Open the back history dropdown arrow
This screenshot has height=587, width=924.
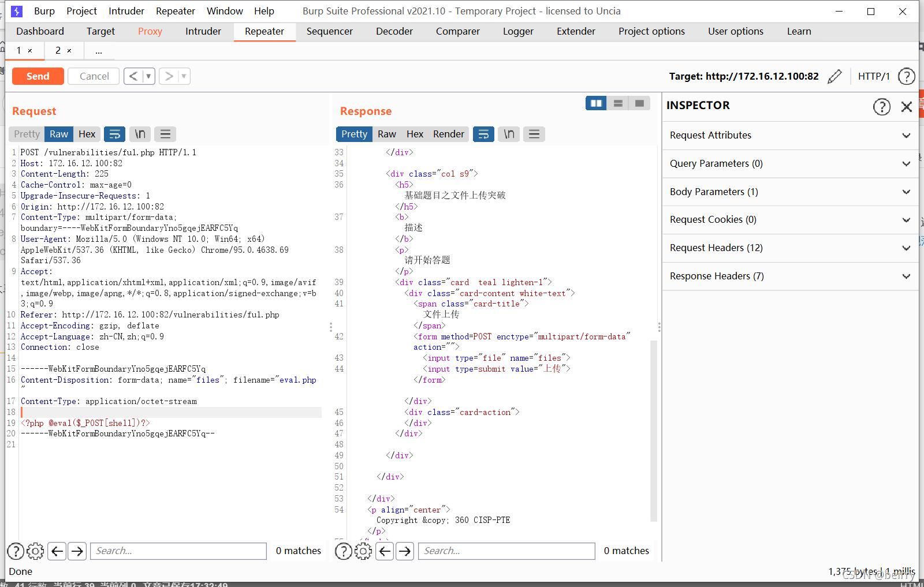(148, 76)
